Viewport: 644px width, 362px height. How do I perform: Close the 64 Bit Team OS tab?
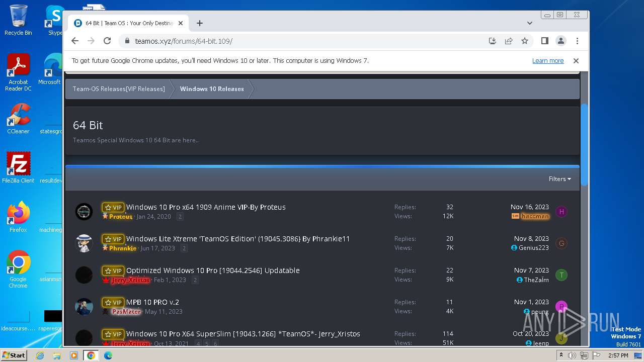[181, 23]
